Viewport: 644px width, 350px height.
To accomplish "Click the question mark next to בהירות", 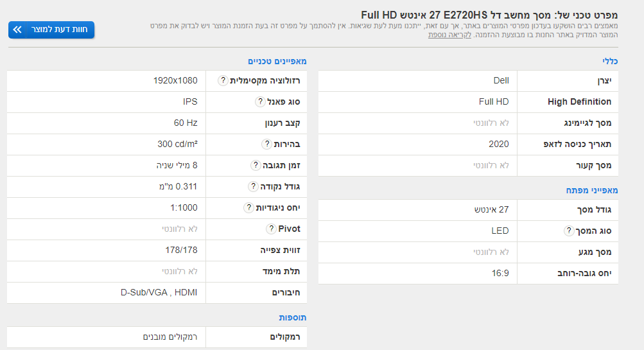I will click(267, 144).
